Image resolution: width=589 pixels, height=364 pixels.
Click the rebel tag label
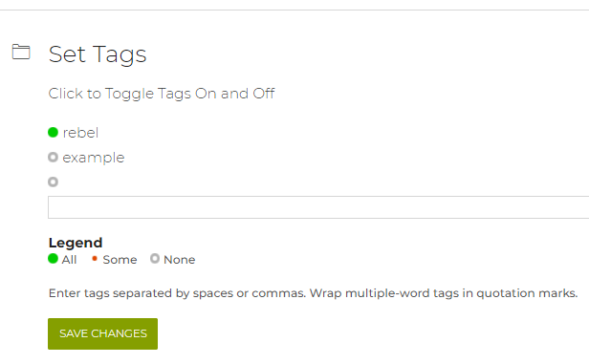coord(80,133)
